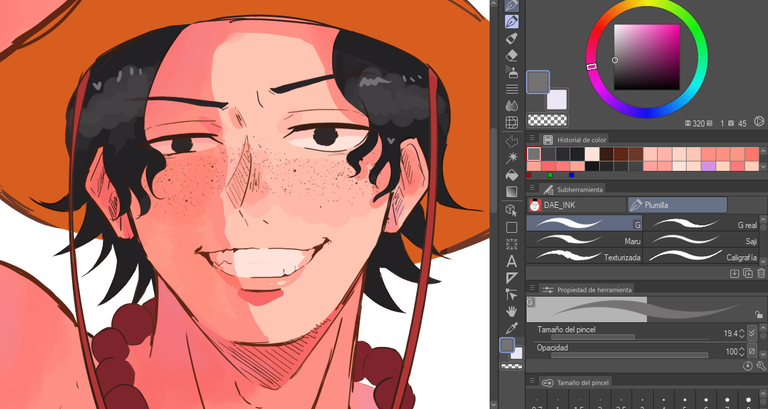768x409 pixels.
Task: Select the Fill bucket tool
Action: point(512,175)
